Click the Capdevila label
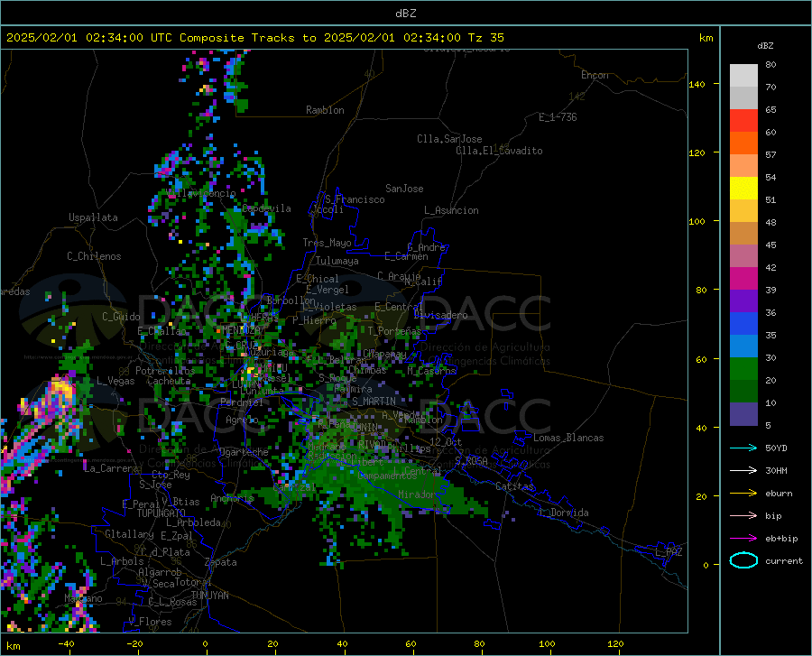Viewport: 812px width, 656px height. tap(266, 208)
